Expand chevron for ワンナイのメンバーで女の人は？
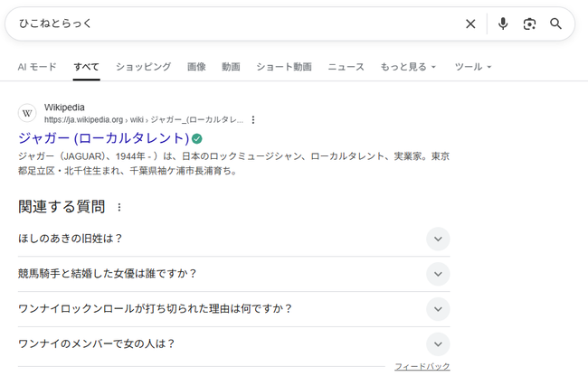Image resolution: width=588 pixels, height=376 pixels. 438,344
